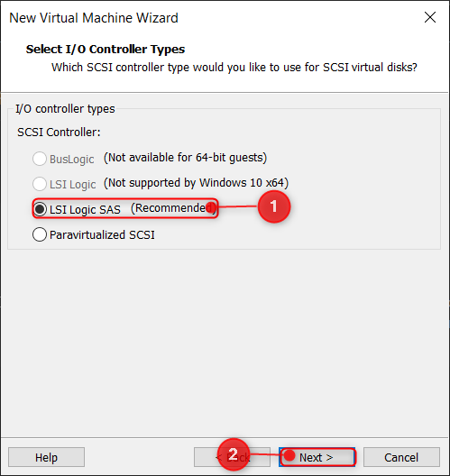
Task: Click the disabled LSI Logic radio button
Action: pos(40,184)
